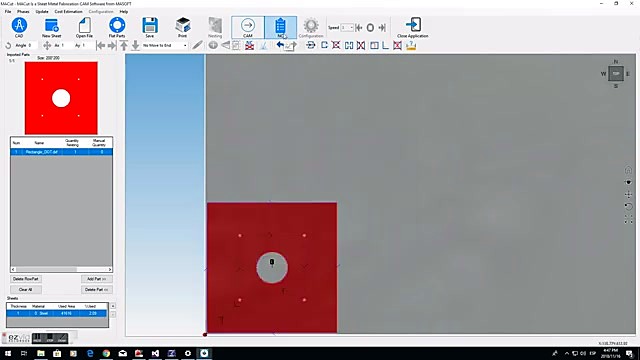
Task: Open the Configuration menu
Action: click(101, 11)
